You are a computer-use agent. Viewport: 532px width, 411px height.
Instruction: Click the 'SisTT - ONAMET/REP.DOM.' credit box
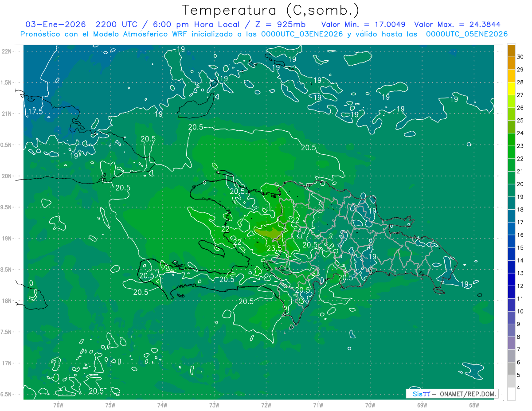pos(452,394)
